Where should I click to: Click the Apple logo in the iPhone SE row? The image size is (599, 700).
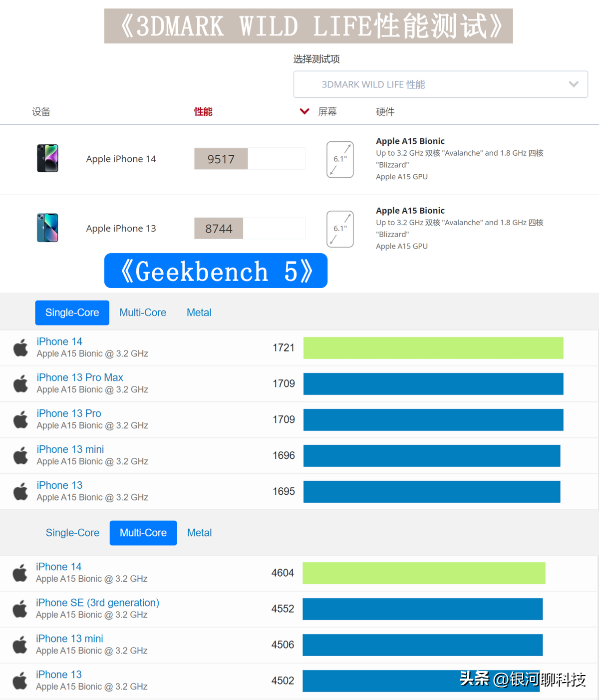(x=20, y=609)
